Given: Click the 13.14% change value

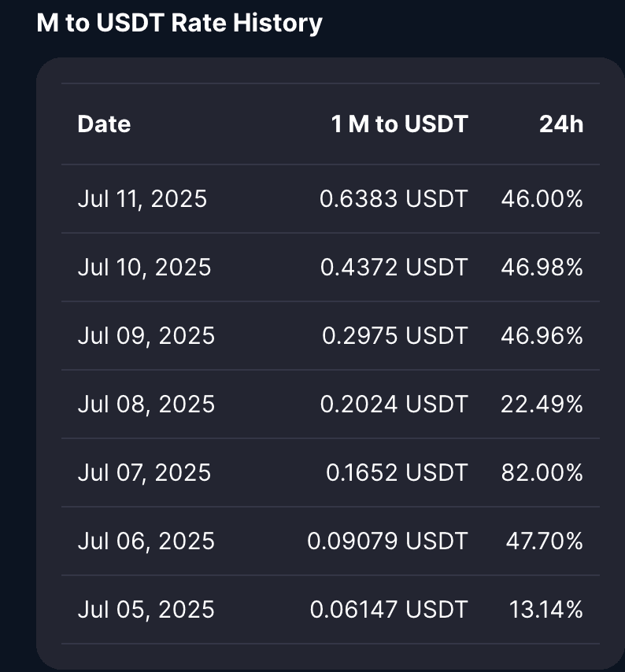Looking at the screenshot, I should pos(545,610).
